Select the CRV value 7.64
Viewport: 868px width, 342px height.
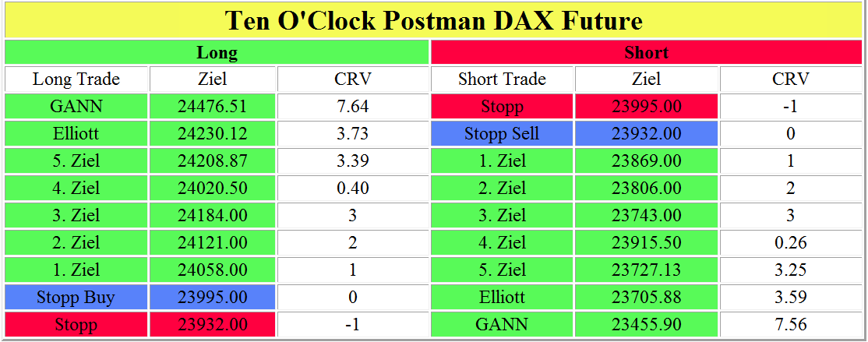pyautogui.click(x=353, y=107)
